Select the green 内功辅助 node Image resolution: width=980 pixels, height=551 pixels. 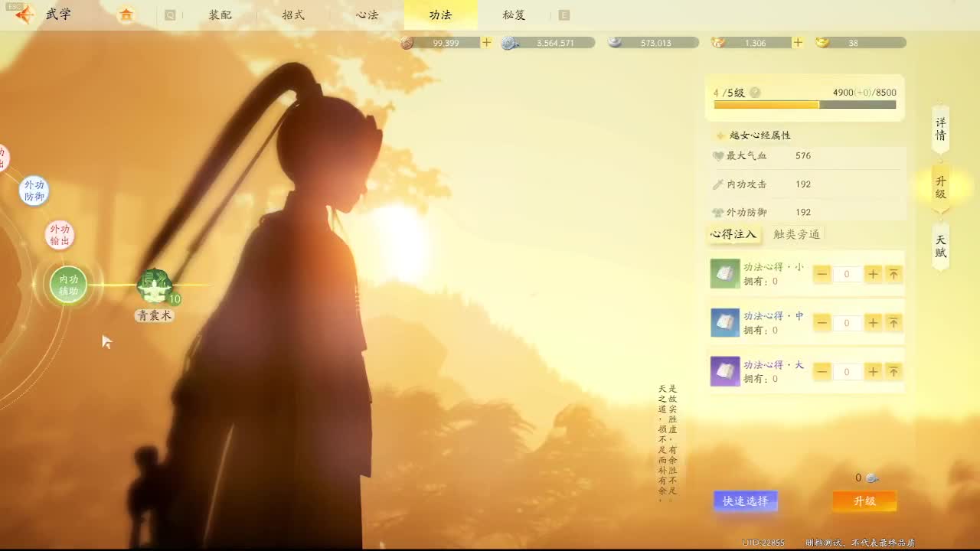pyautogui.click(x=68, y=285)
